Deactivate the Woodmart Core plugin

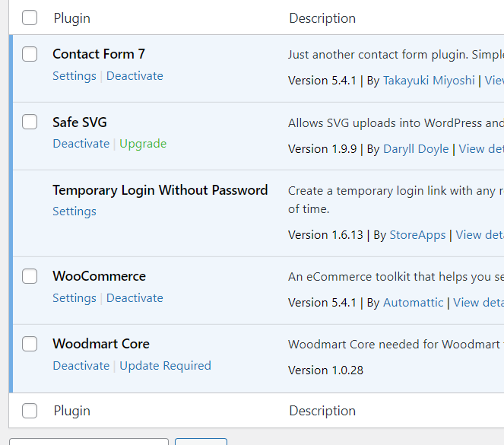[x=81, y=366]
